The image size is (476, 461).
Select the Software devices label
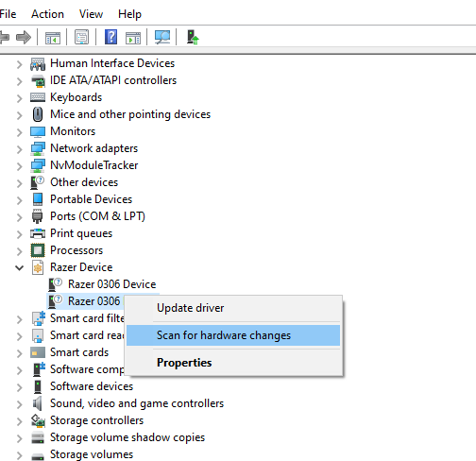point(92,386)
